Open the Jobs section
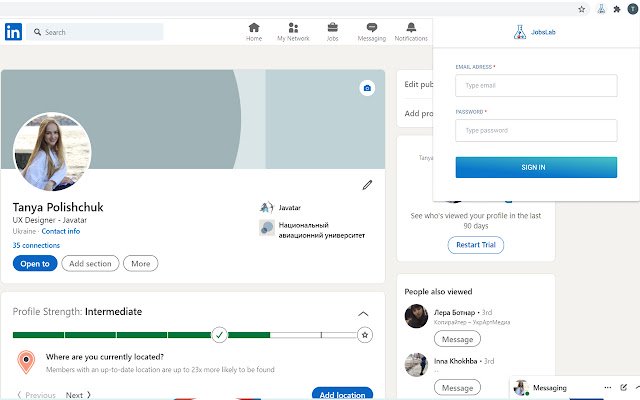 click(332, 32)
